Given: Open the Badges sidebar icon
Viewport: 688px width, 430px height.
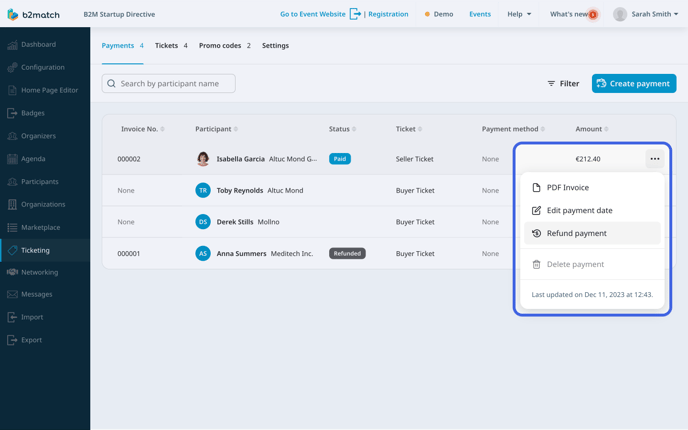Looking at the screenshot, I should [x=12, y=113].
